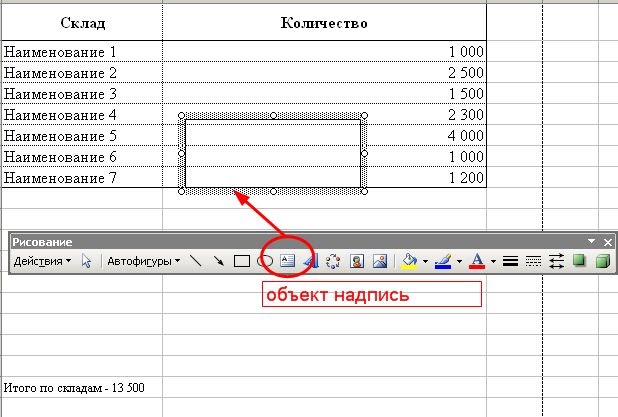Image resolution: width=618 pixels, height=417 pixels.
Task: Select the Наименование 1 cell
Action: pyautogui.click(x=82, y=52)
